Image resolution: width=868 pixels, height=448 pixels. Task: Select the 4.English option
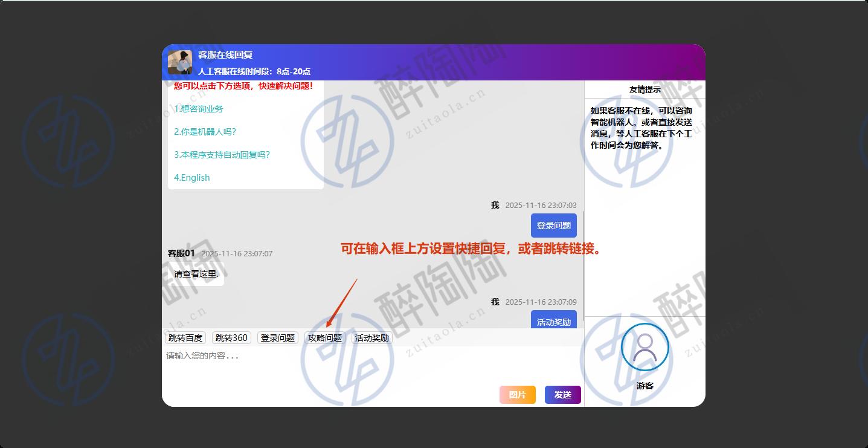pyautogui.click(x=192, y=178)
